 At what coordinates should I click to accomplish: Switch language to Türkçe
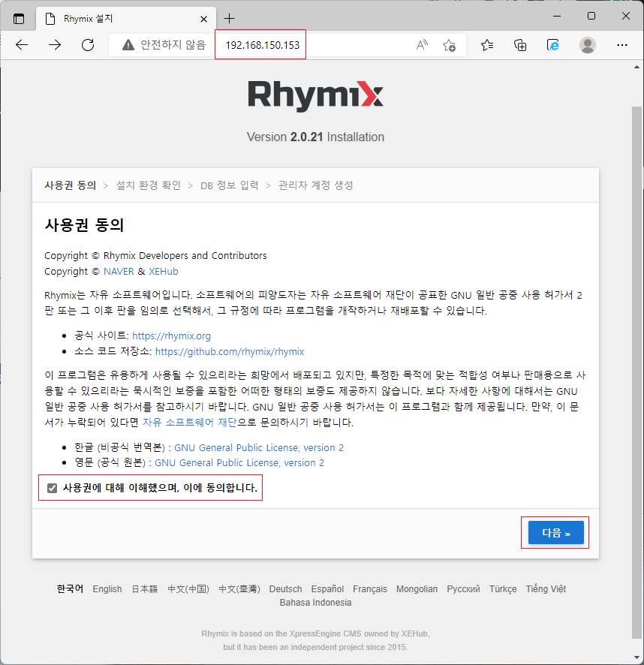coord(503,589)
